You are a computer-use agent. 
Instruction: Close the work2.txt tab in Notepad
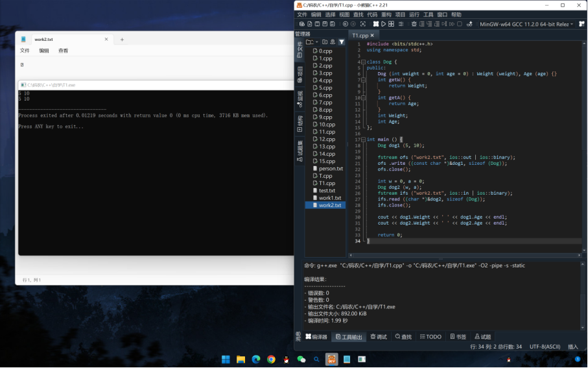coord(106,39)
